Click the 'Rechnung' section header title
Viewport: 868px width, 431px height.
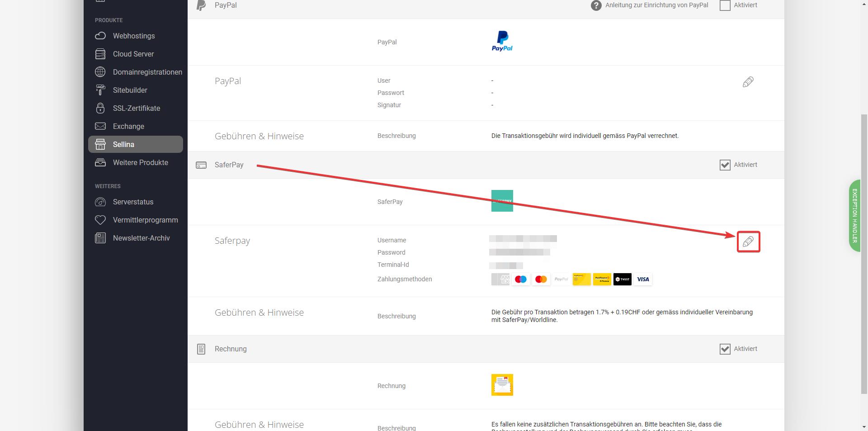click(x=231, y=349)
